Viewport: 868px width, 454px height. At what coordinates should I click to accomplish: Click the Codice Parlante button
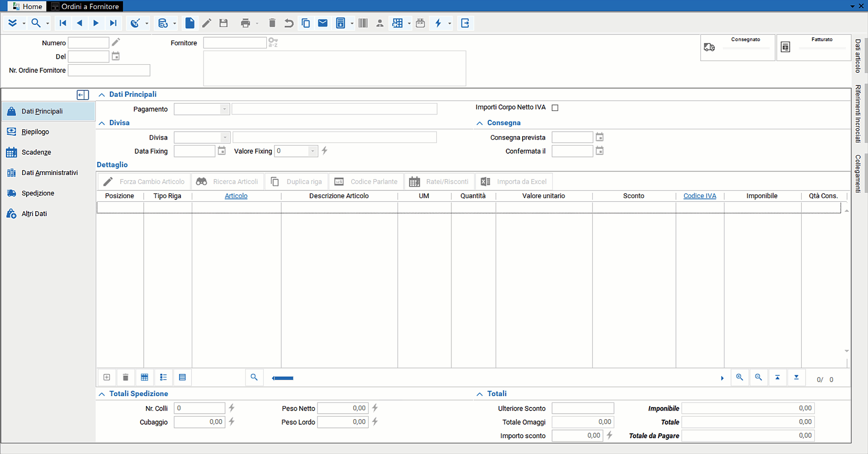tap(366, 181)
